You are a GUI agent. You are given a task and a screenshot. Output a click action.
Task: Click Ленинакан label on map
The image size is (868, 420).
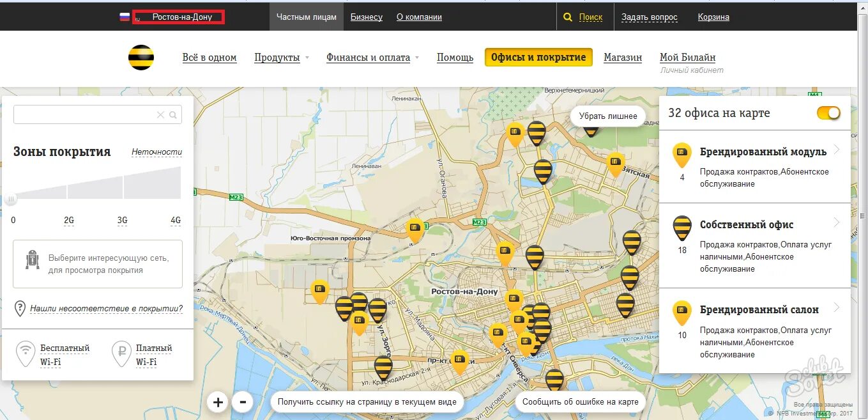pos(407,99)
